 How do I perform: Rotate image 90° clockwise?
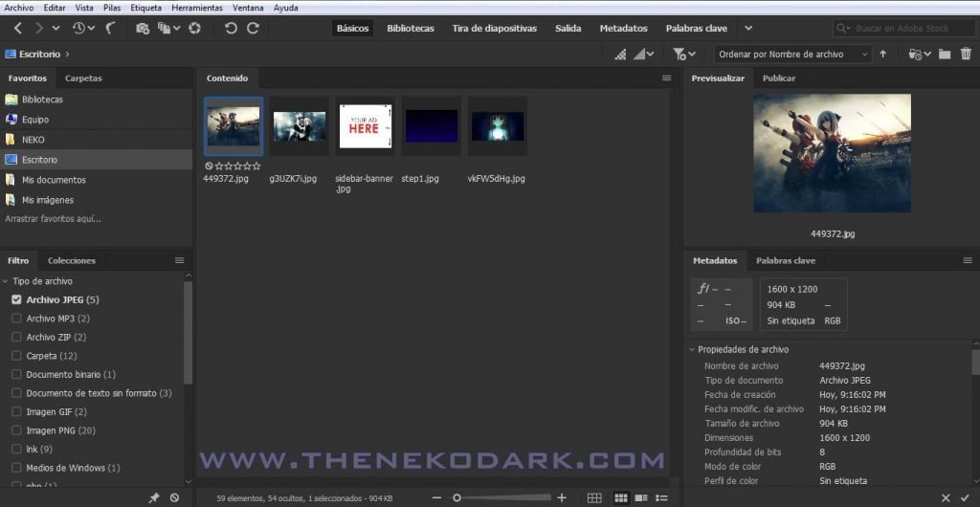coord(254,29)
